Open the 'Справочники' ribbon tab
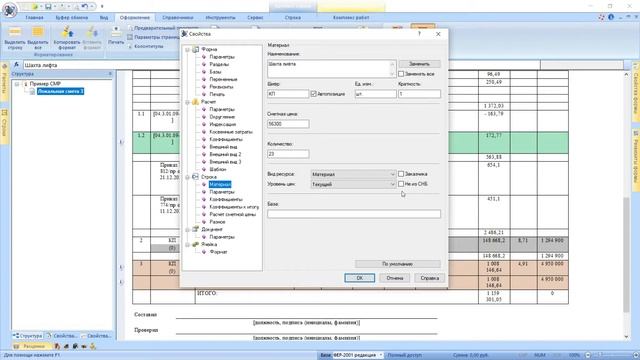 pos(178,18)
